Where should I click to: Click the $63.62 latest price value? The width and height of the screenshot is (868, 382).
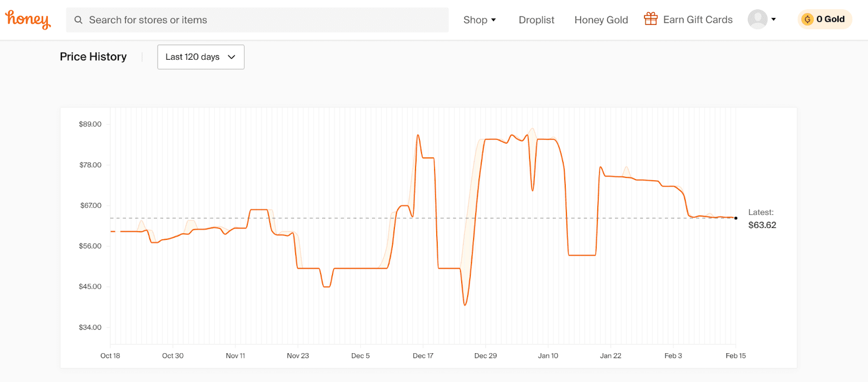[762, 225]
